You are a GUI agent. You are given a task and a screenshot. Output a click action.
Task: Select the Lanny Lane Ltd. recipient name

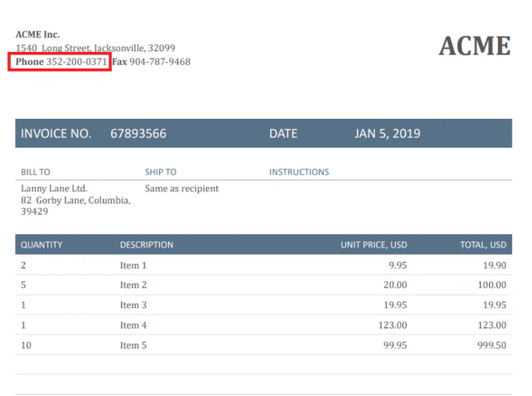pyautogui.click(x=54, y=188)
